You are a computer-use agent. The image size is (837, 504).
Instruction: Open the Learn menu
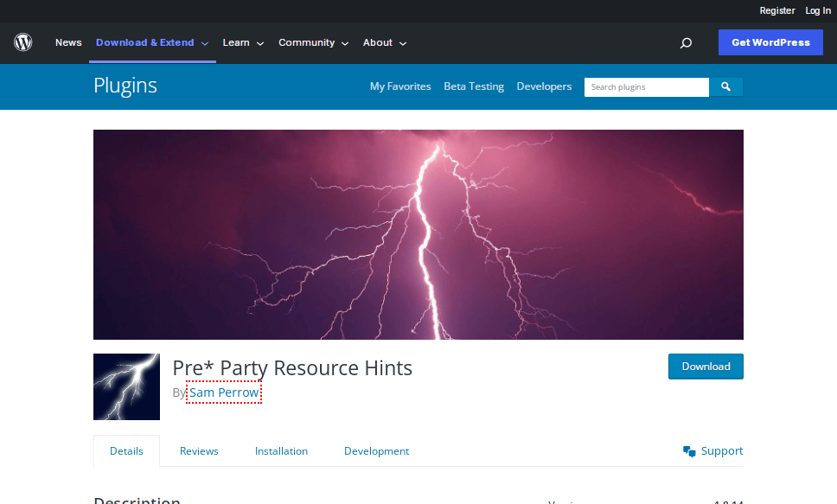(236, 42)
